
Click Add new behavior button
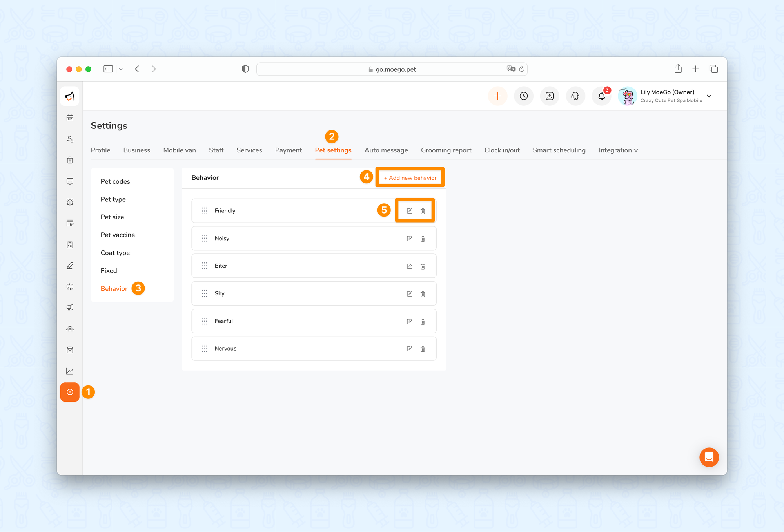(410, 178)
